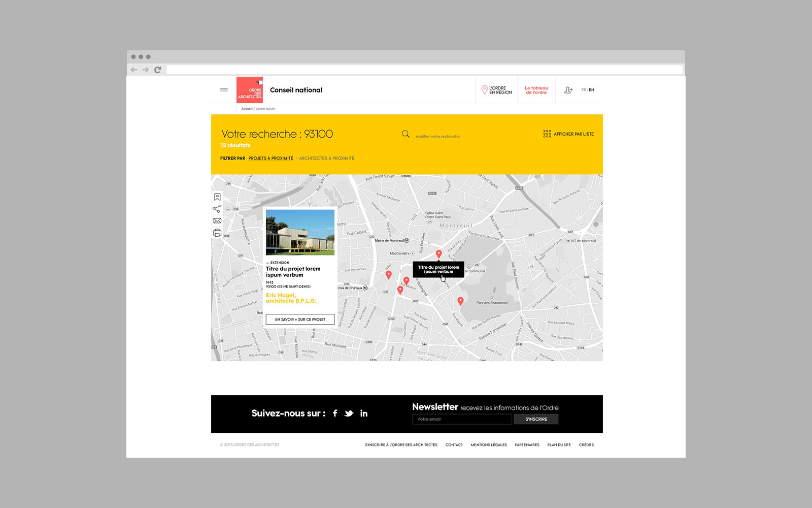
Task: Open the Twitter bird icon
Action: point(349,414)
